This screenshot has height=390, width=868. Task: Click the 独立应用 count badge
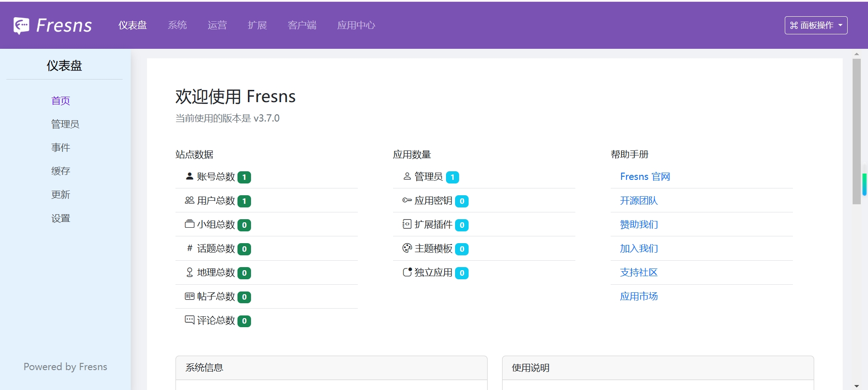point(462,273)
